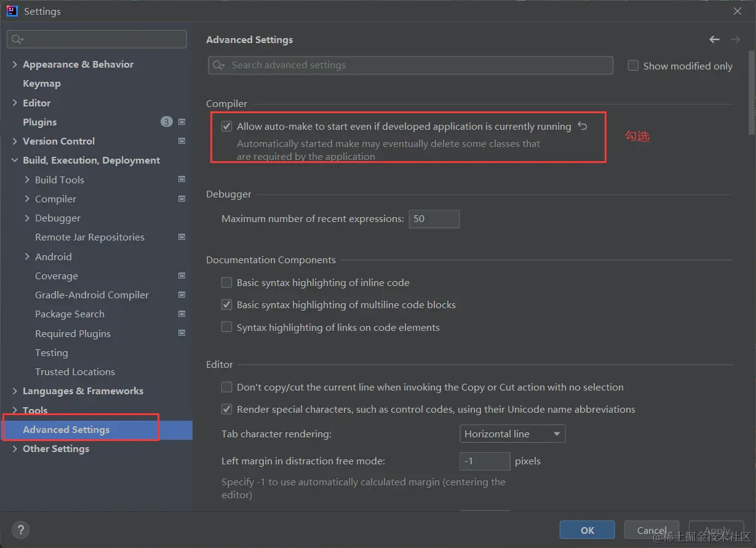Click project-level icon next to Plugins

tap(181, 122)
